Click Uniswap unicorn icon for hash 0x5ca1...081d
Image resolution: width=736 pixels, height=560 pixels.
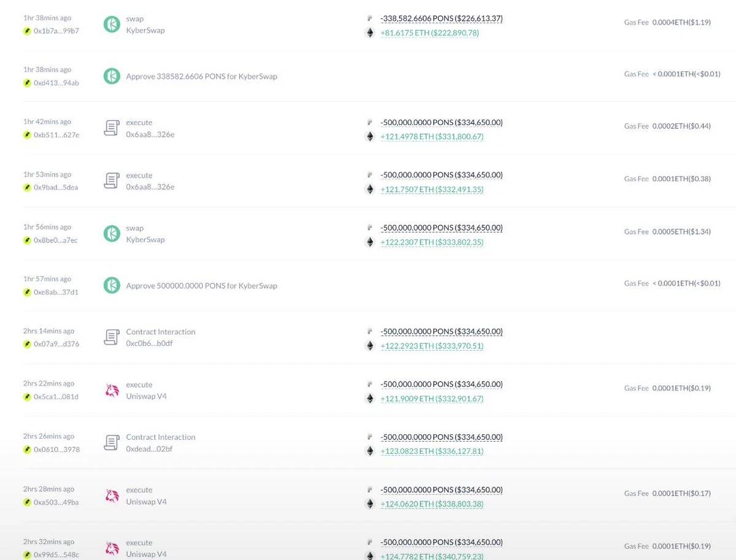pos(112,390)
